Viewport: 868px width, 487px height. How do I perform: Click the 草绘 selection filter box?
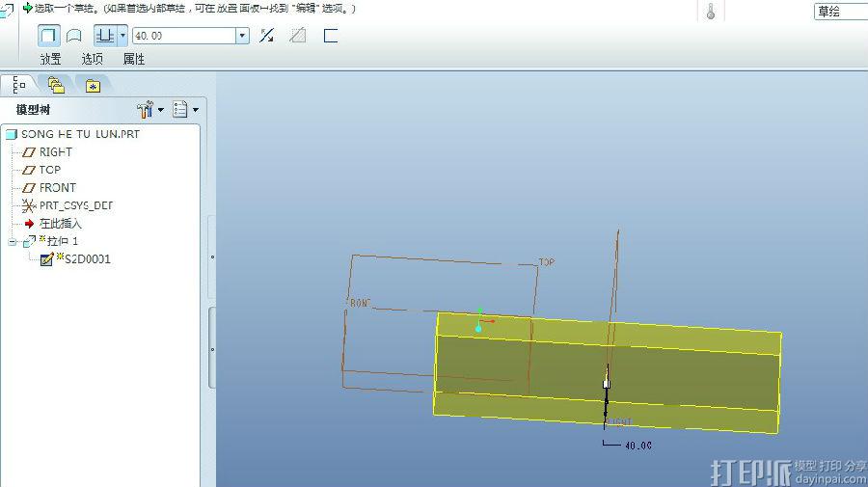[839, 12]
